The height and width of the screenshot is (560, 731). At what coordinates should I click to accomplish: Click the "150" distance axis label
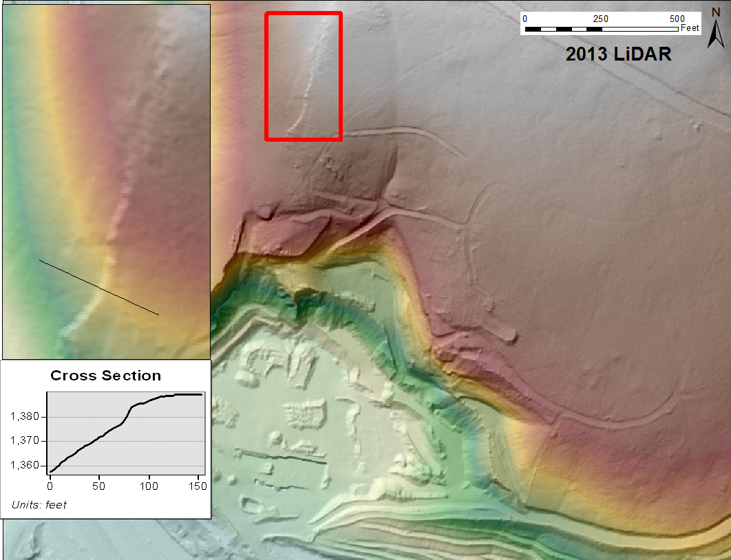198,486
